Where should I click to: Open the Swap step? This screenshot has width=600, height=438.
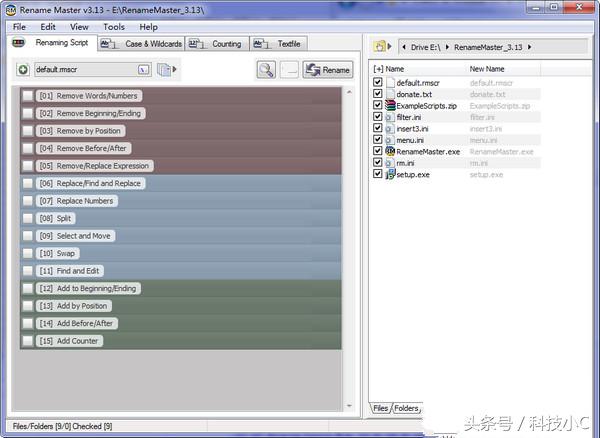(x=57, y=253)
